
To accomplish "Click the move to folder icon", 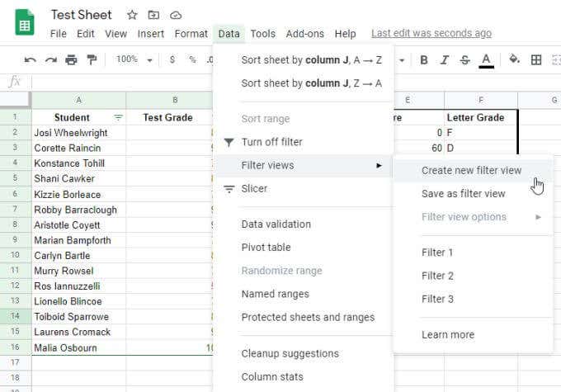I will (153, 15).
